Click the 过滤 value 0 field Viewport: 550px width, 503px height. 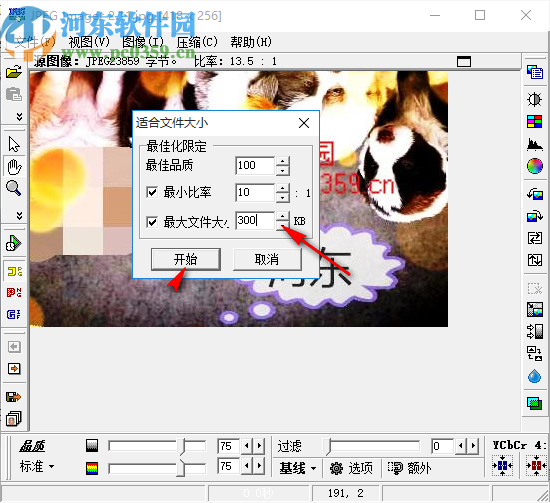click(442, 446)
